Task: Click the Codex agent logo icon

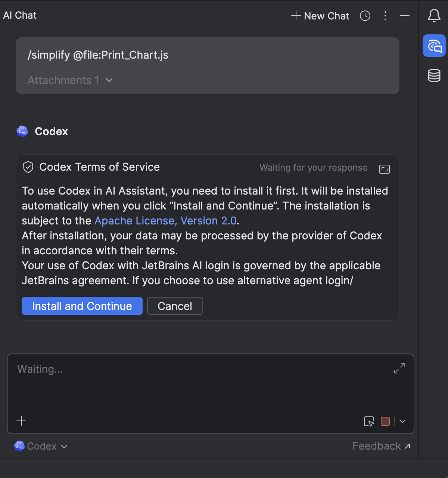Action: pyautogui.click(x=22, y=131)
